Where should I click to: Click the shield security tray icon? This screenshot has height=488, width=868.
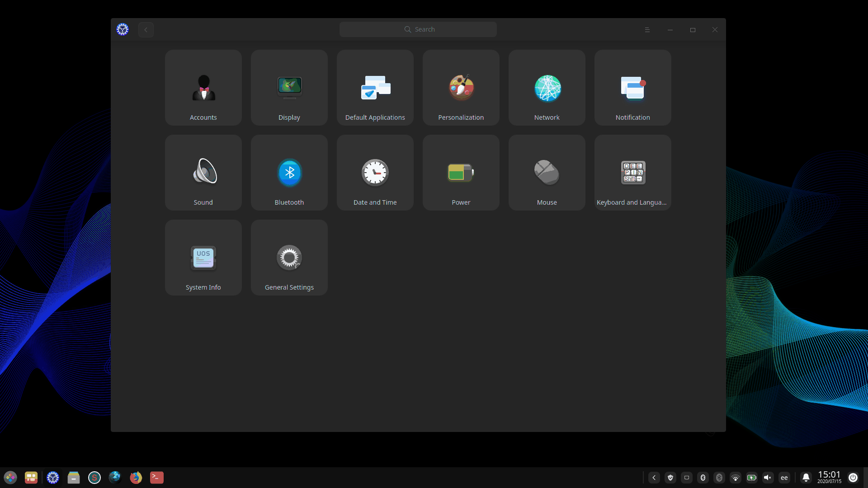pyautogui.click(x=670, y=478)
